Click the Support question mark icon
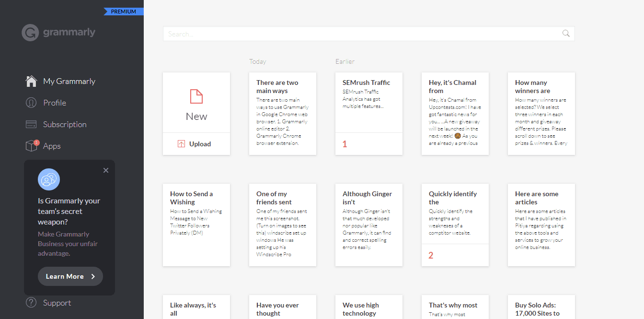 click(31, 303)
